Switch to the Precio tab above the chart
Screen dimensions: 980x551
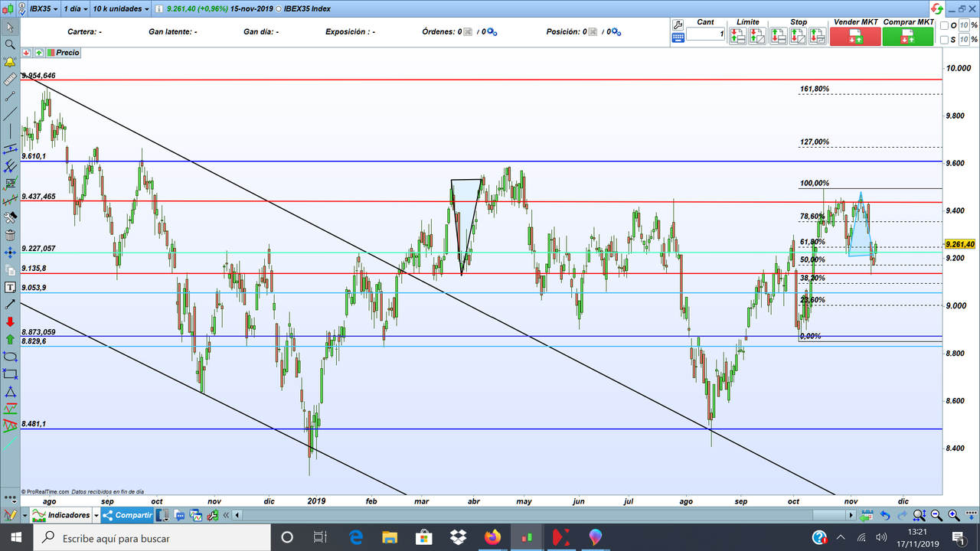click(69, 53)
